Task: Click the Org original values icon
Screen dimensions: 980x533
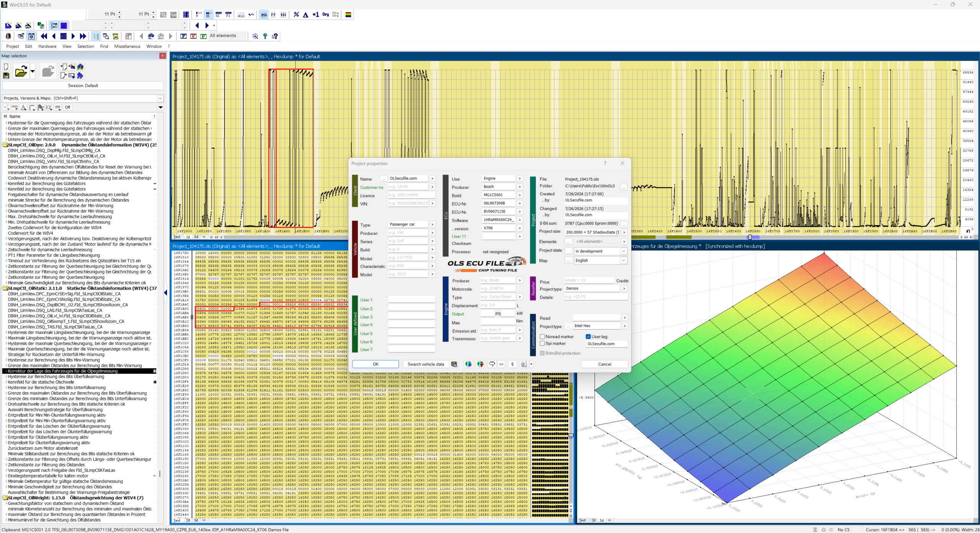Action: tap(325, 15)
